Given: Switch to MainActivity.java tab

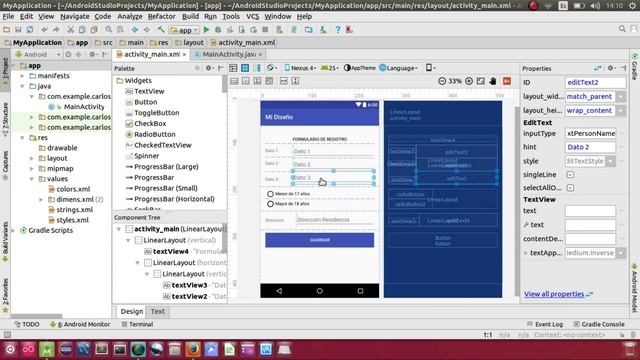Looking at the screenshot, I should pos(228,54).
